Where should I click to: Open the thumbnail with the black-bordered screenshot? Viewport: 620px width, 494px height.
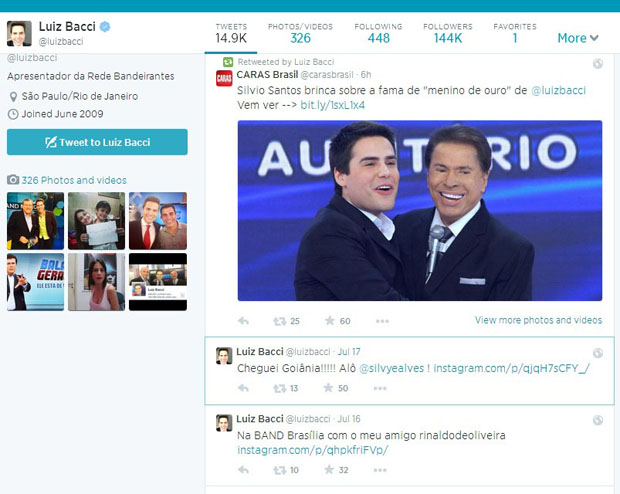(158, 282)
